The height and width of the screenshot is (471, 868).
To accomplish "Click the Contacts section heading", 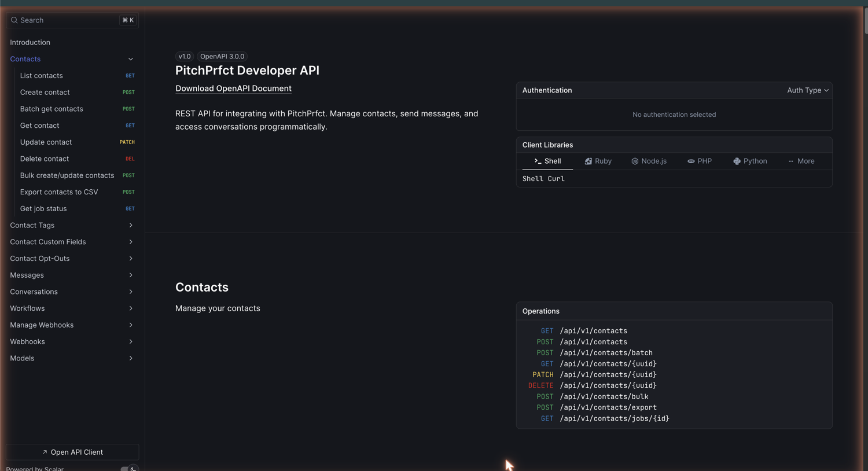I will [x=202, y=287].
